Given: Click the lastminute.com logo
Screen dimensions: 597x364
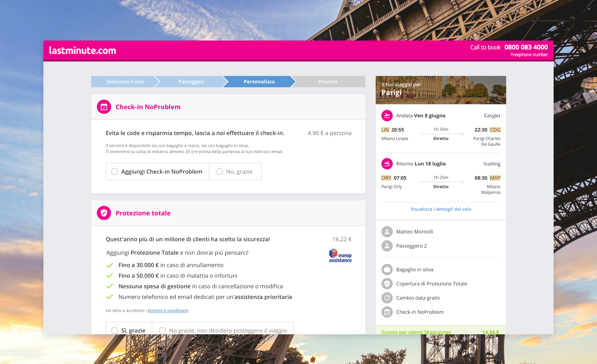Looking at the screenshot, I should [82, 51].
